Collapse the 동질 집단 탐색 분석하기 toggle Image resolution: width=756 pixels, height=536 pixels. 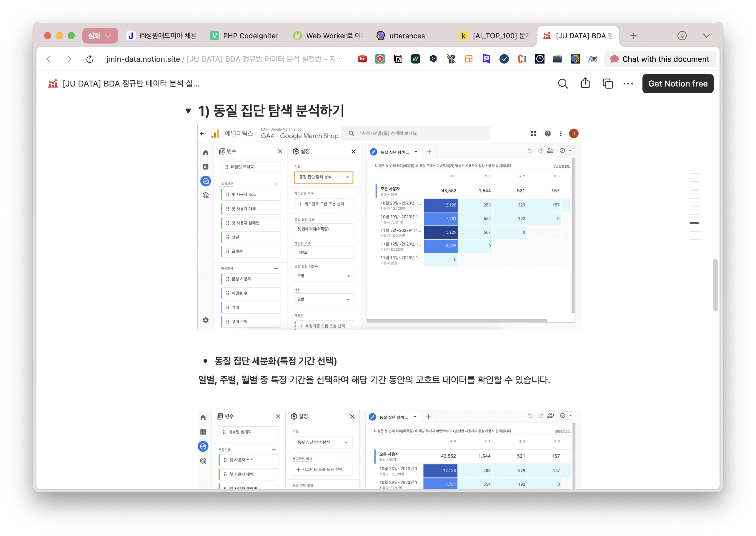(188, 111)
